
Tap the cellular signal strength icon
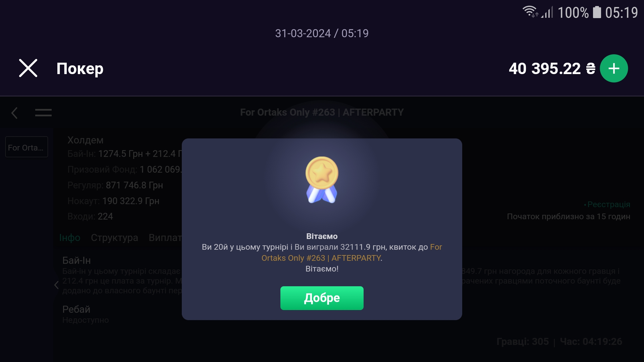(x=547, y=12)
